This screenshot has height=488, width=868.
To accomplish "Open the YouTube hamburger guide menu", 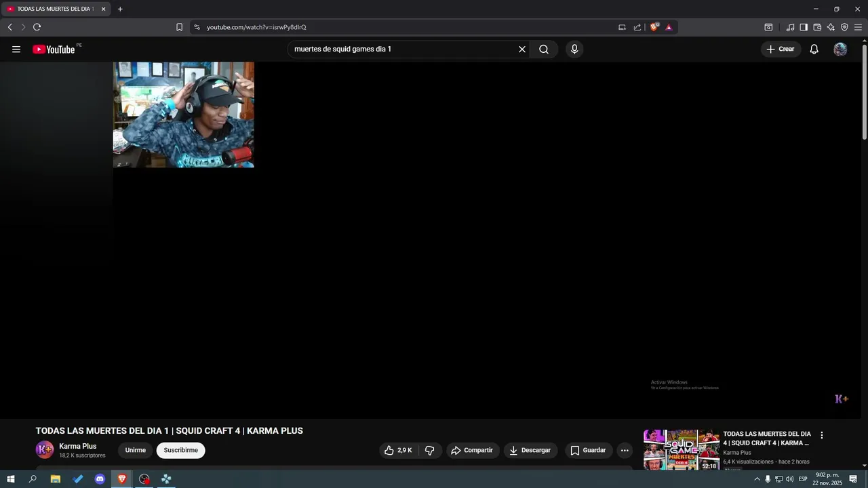I will pos(16,49).
